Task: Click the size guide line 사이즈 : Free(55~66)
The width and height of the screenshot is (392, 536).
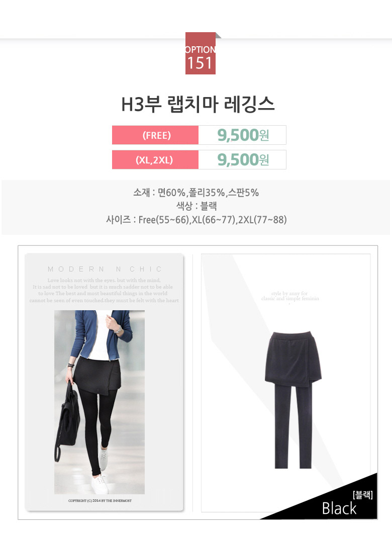Action: point(196,219)
